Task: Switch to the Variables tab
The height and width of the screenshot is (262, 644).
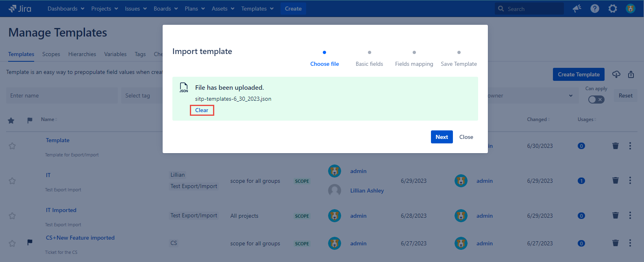Action: [115, 54]
